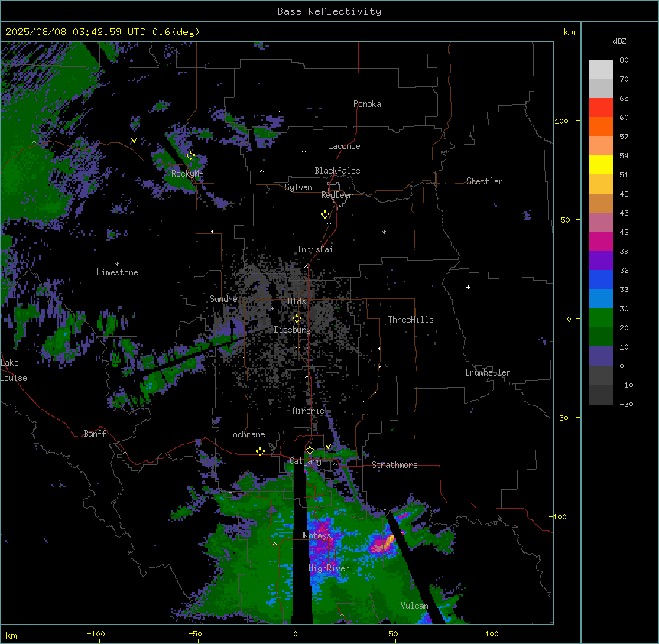Click the Sundre town label
This screenshot has height=644, width=659.
click(x=223, y=299)
